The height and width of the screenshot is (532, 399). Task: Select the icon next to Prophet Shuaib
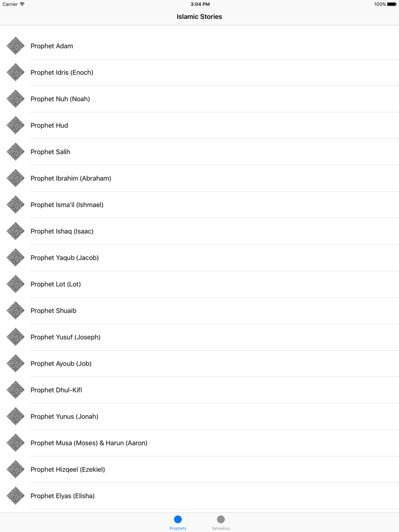point(15,311)
